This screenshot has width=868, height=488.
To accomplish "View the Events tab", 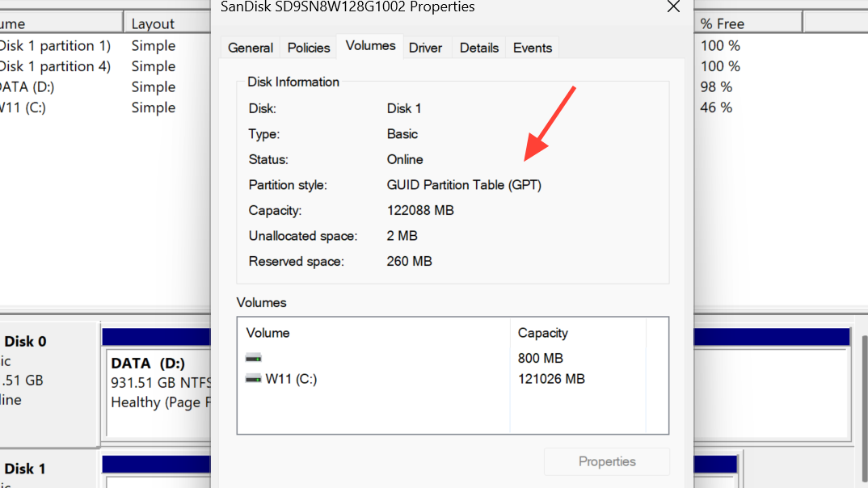I will (533, 48).
